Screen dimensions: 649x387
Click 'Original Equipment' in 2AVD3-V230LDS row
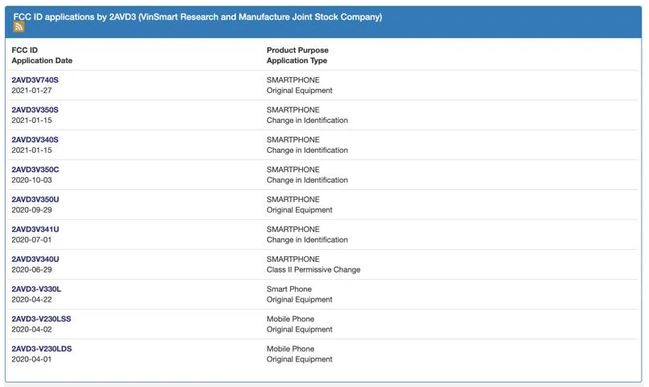300,359
